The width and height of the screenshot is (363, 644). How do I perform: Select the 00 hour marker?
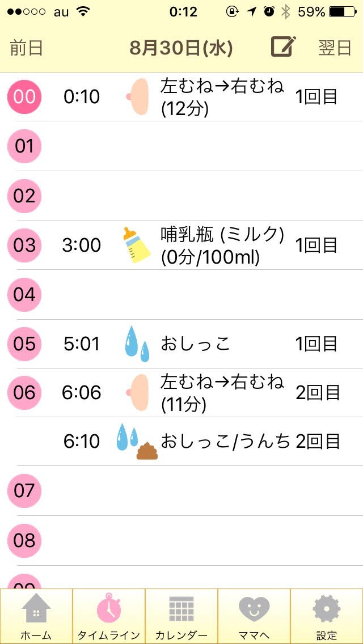pos(24,97)
